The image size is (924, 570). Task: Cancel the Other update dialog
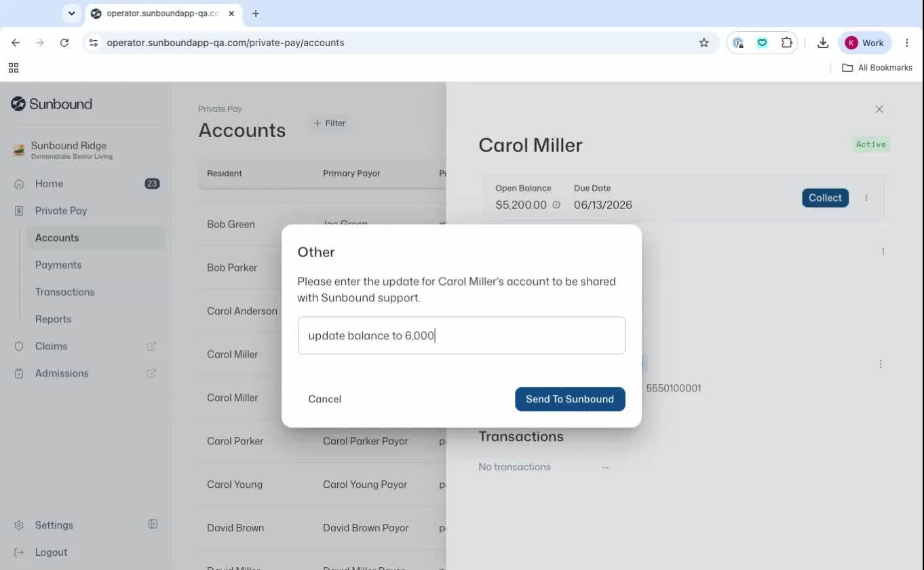[324, 399]
